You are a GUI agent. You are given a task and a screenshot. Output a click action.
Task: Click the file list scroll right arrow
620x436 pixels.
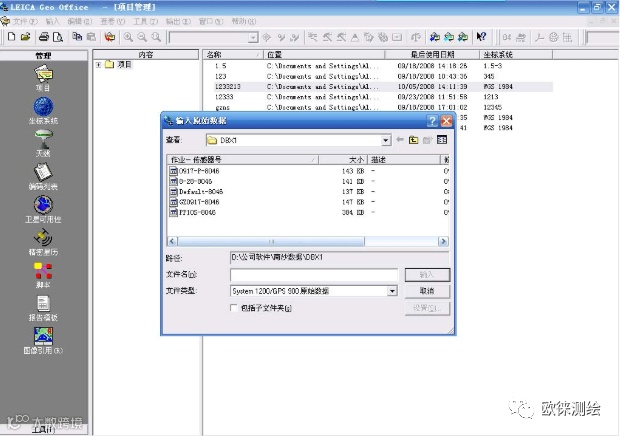(443, 241)
